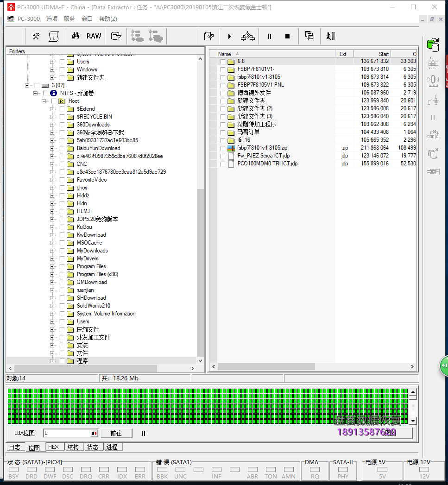
Task: Click the map tree structure toolbar icon
Action: point(248,36)
